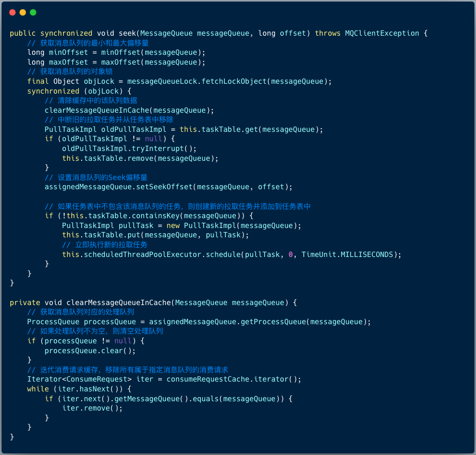Viewport: 476px width, 455px height.
Task: Click comment '// 如果处理队列不为空，则清空处理队列'
Action: 95,331
